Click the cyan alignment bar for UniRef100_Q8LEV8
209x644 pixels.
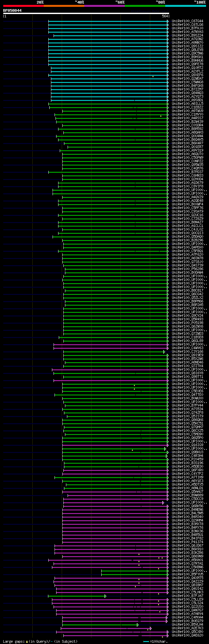tap(109, 50)
